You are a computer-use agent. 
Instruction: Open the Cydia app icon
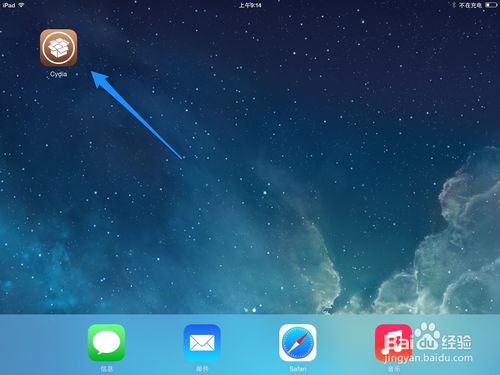point(58,48)
